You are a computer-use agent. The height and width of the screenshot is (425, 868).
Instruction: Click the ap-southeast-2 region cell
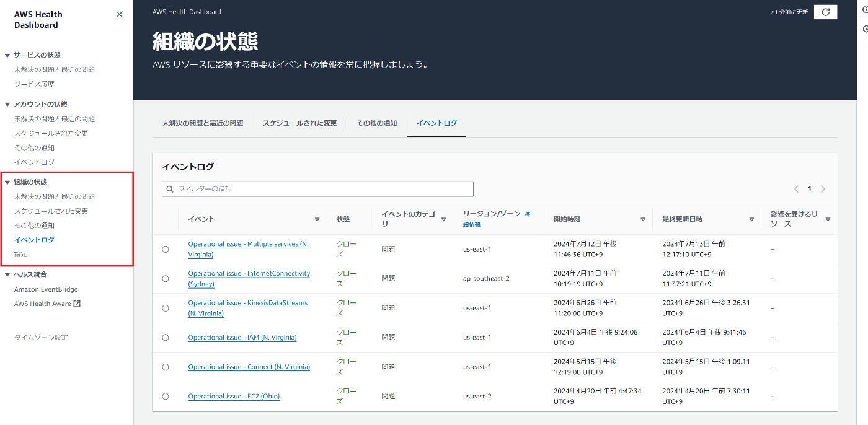click(486, 279)
